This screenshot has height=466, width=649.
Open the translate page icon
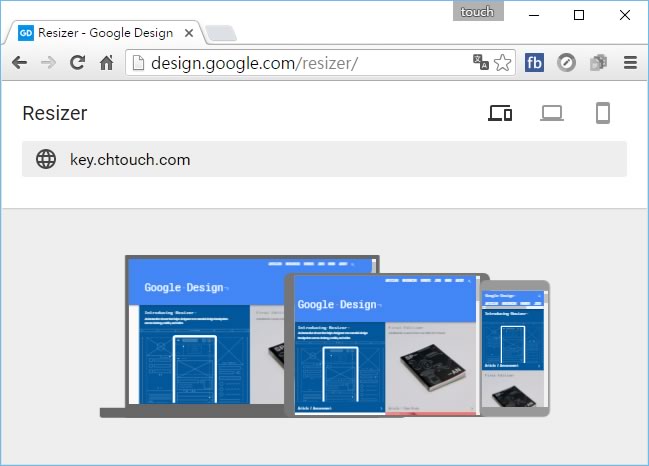[481, 62]
